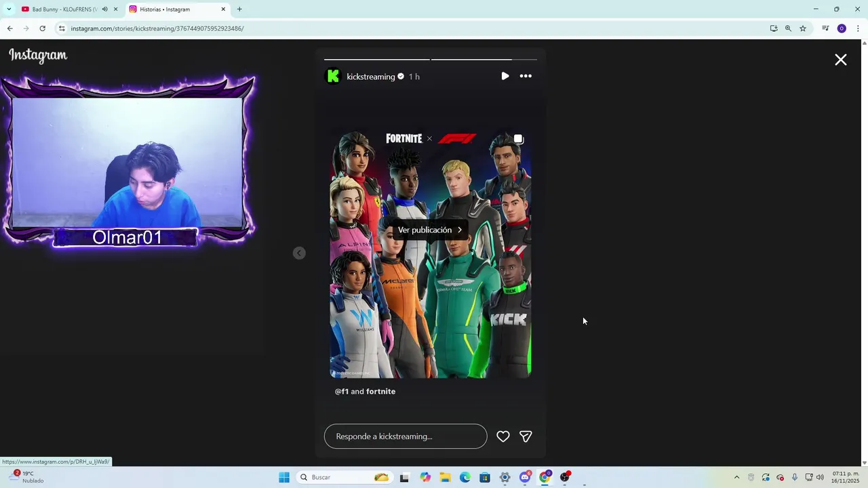868x488 pixels.
Task: Open Task View on the taskbar
Action: 404,478
